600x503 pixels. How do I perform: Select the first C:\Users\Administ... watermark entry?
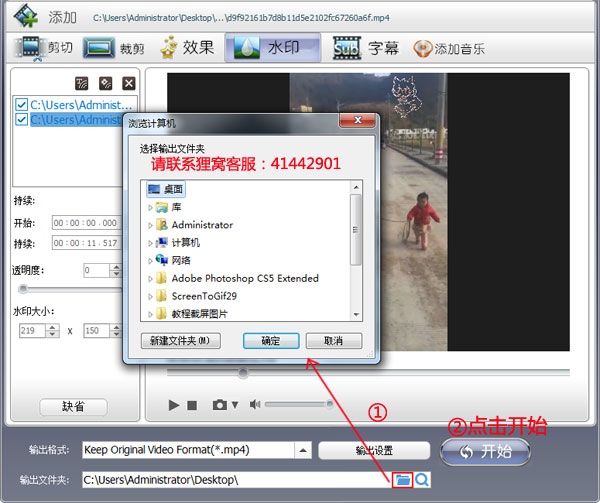[x=81, y=104]
